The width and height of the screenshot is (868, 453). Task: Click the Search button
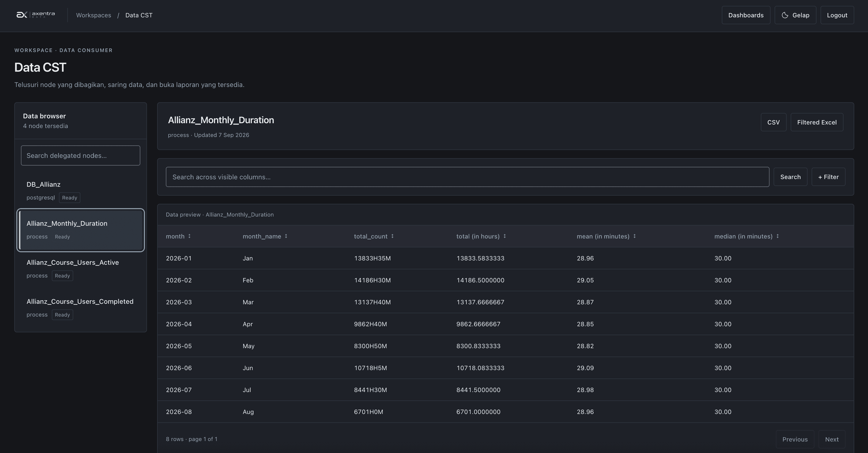click(790, 177)
